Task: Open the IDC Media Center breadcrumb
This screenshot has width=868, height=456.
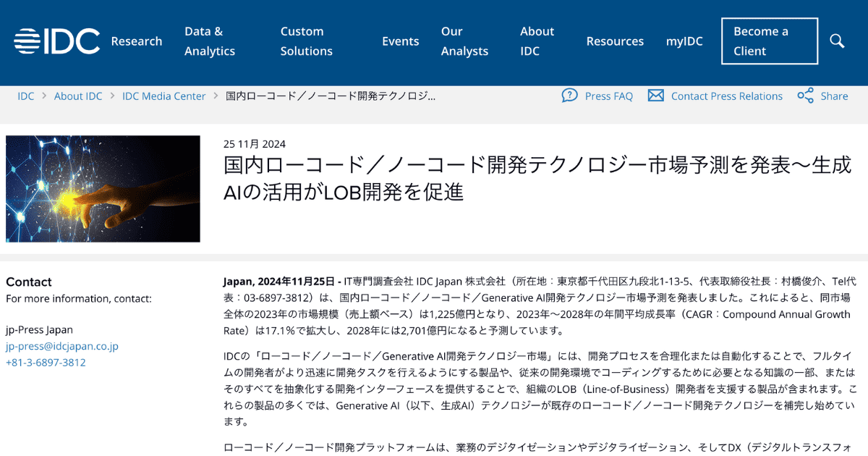Action: point(163,96)
